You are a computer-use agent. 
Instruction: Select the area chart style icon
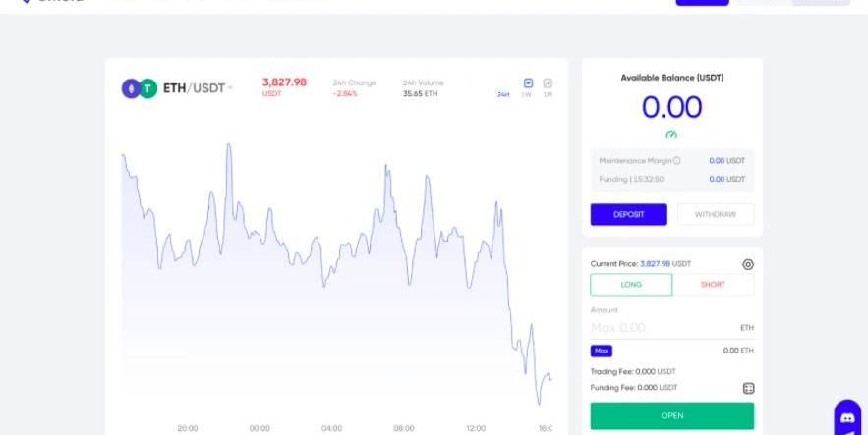528,82
